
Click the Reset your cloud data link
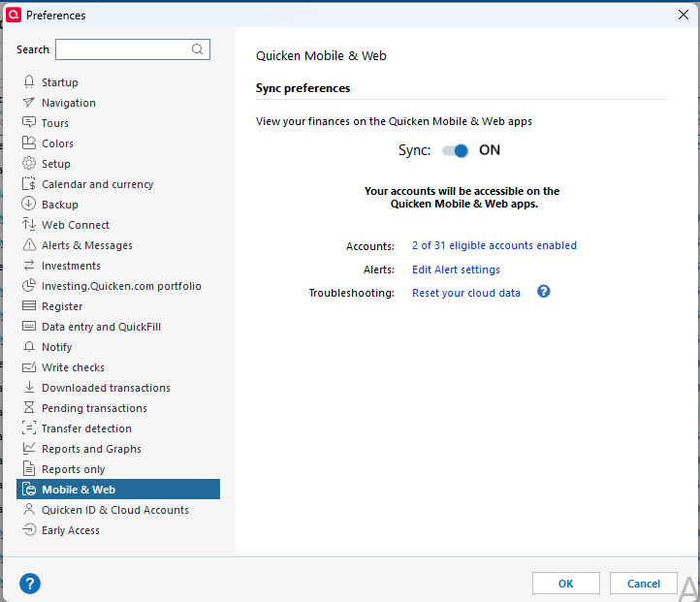[x=466, y=293]
